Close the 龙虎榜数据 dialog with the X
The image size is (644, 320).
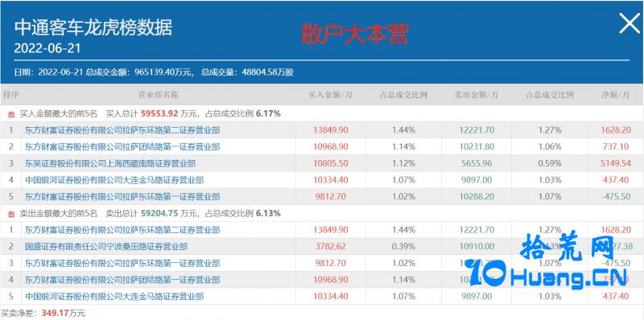(x=630, y=24)
